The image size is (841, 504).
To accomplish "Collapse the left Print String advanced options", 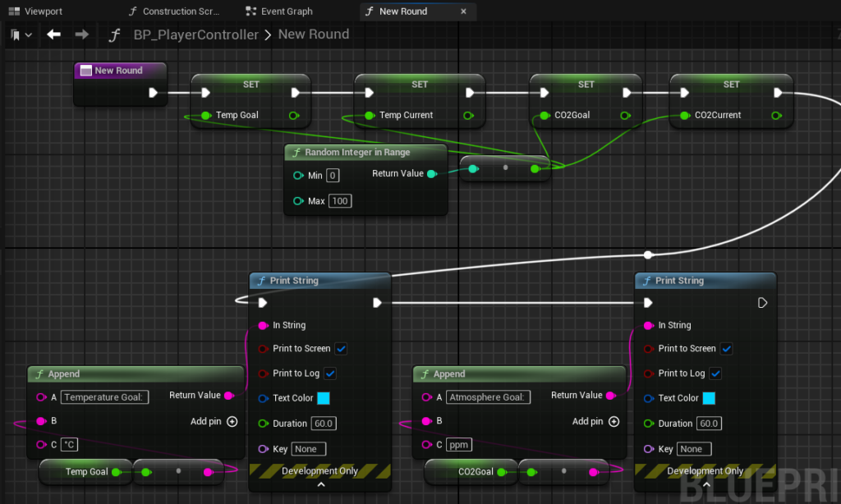I will 320,484.
